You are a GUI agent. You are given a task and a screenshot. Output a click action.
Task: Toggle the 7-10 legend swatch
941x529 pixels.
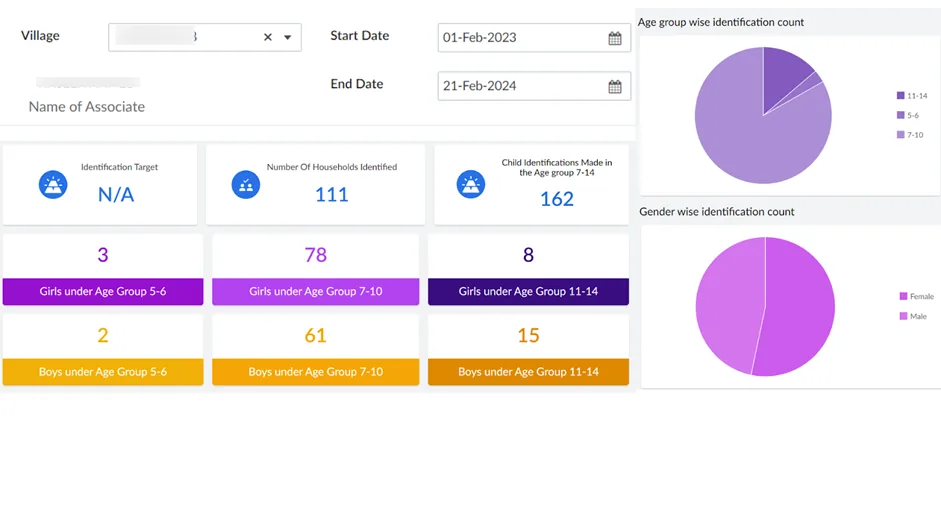(900, 135)
